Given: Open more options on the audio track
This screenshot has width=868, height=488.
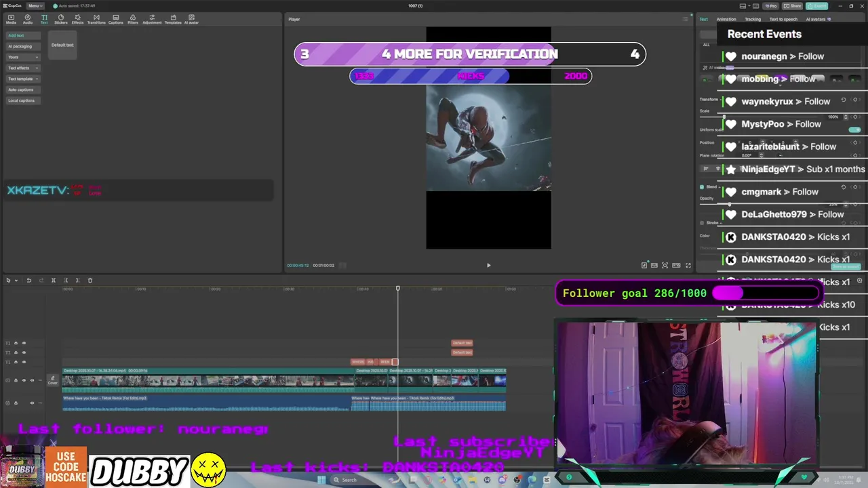Looking at the screenshot, I should pyautogui.click(x=40, y=403).
